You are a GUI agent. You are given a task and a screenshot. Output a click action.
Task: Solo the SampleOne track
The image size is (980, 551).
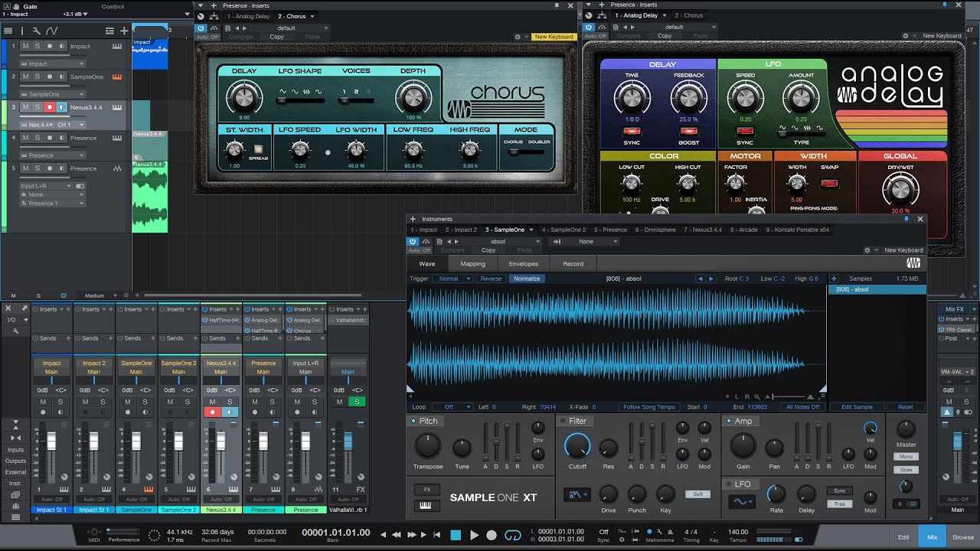pos(37,77)
